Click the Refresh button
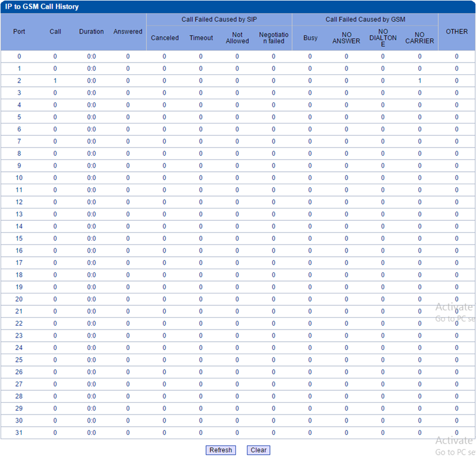The height and width of the screenshot is (456, 476). coord(220,450)
